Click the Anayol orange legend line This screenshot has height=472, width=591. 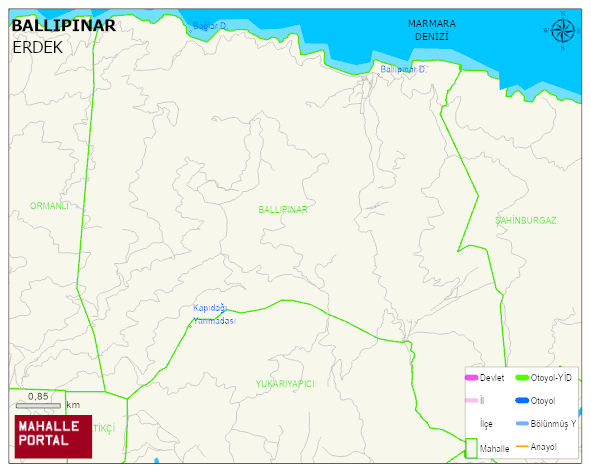[x=522, y=447]
